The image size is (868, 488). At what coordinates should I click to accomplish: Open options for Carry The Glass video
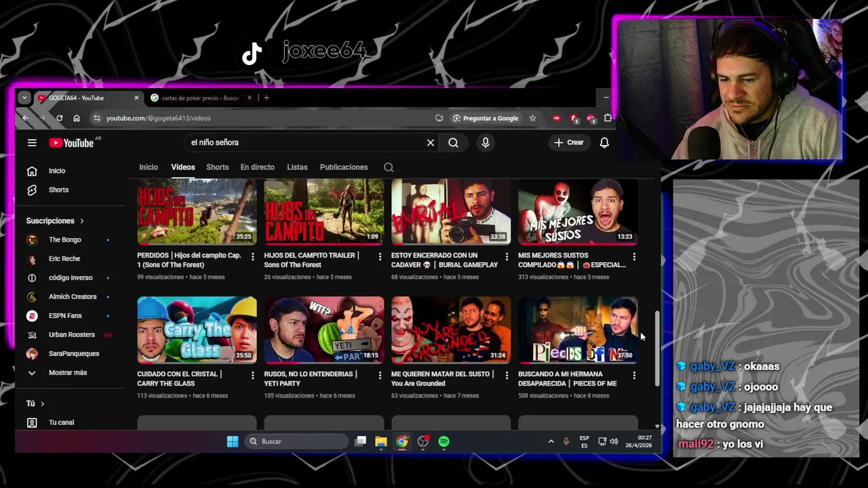click(x=252, y=375)
